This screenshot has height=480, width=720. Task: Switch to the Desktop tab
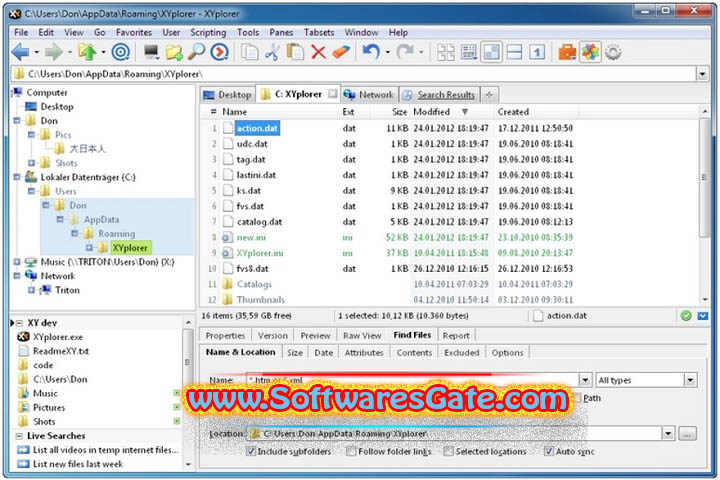227,95
